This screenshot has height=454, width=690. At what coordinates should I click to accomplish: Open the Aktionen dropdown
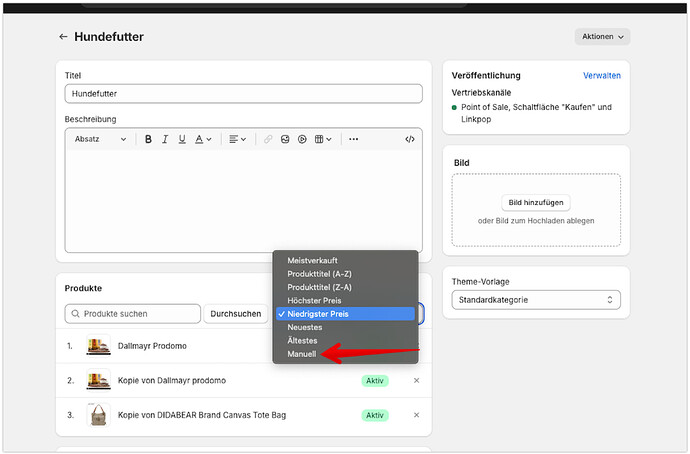tap(602, 37)
